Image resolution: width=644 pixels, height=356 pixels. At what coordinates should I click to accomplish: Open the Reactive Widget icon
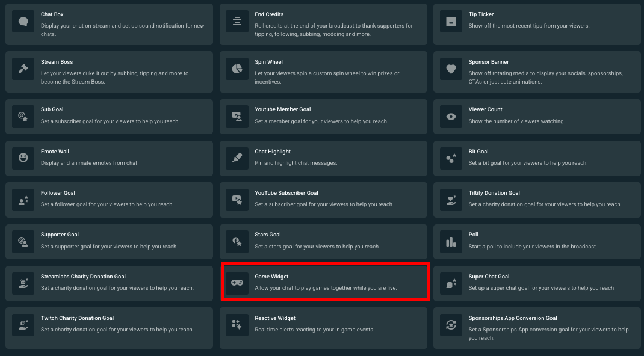coord(237,325)
